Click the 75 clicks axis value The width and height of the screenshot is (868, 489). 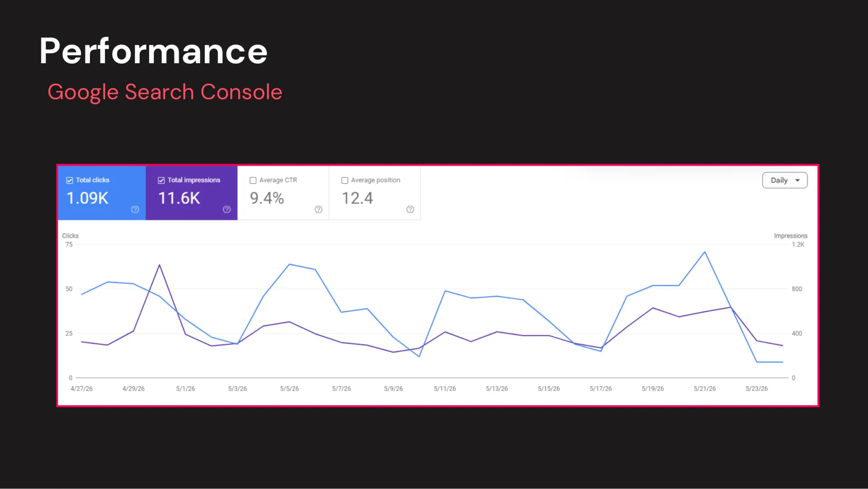[69, 245]
